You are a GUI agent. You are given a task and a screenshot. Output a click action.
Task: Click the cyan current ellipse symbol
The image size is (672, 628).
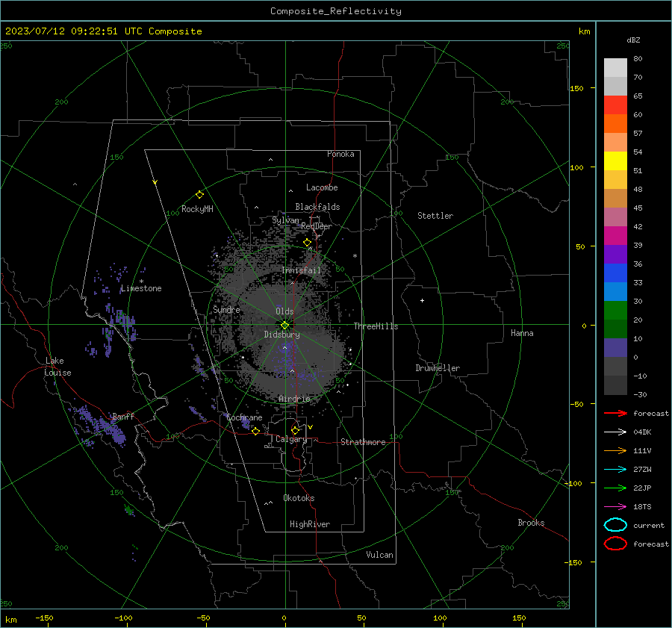(615, 525)
